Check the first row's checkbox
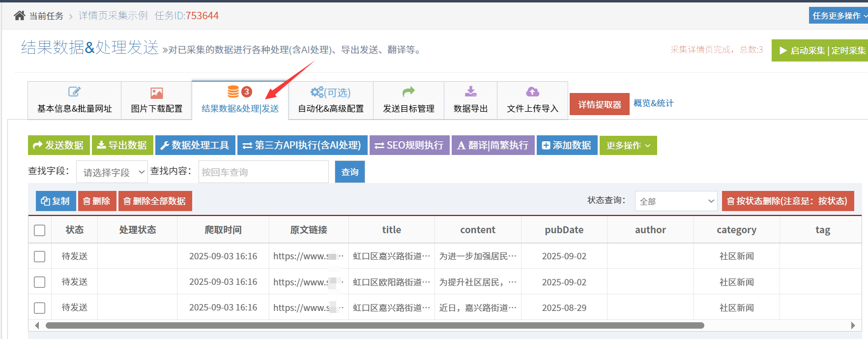The image size is (868, 339). 40,256
